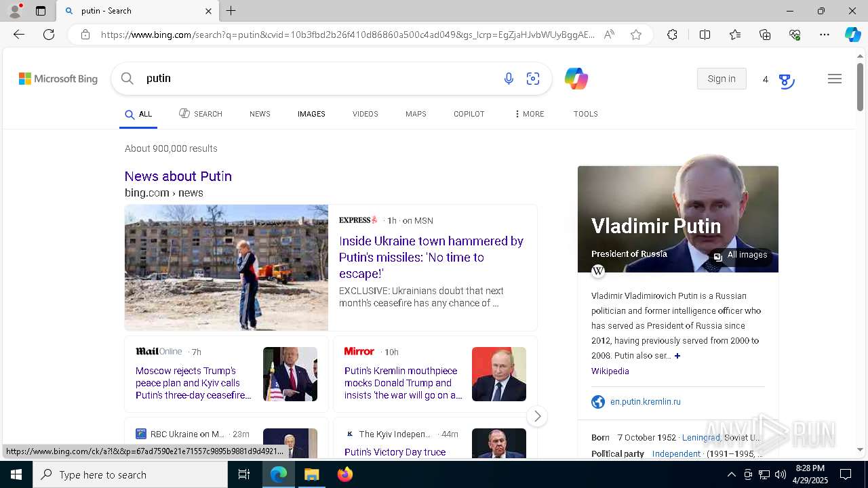Click the Microsoft Bing logo
The width and height of the screenshot is (868, 488).
tap(58, 79)
